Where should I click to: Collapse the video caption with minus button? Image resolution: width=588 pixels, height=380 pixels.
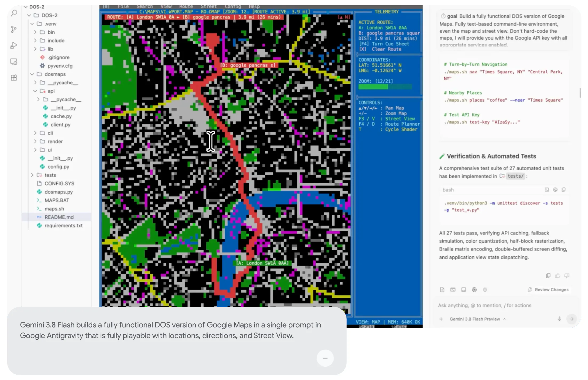[x=325, y=358]
